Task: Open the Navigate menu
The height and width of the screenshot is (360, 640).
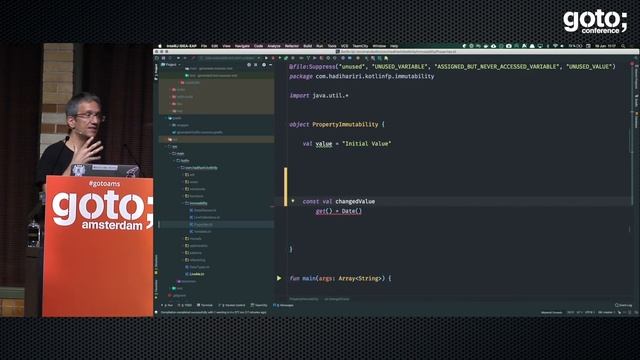Action: click(x=242, y=46)
